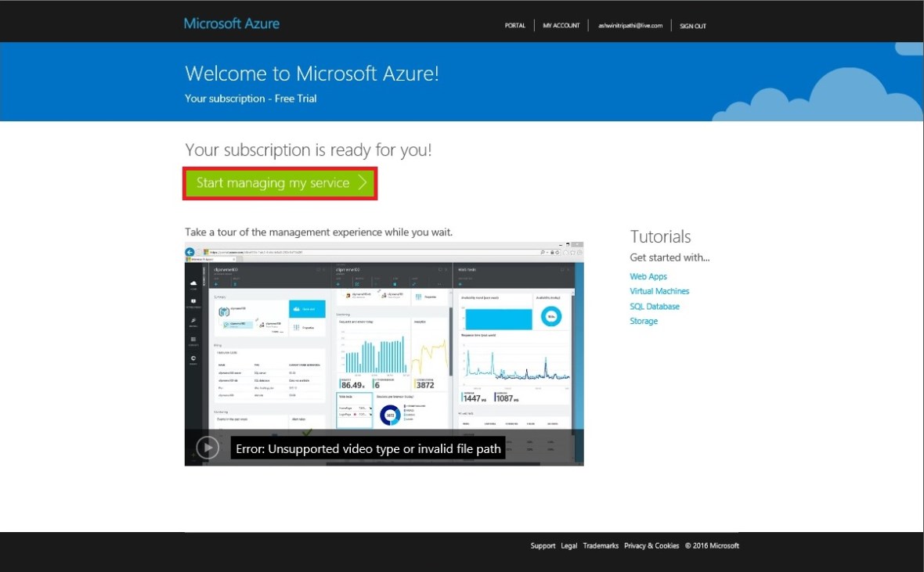Image resolution: width=924 pixels, height=572 pixels.
Task: Open the MY ACCOUNT menu item
Action: 561,25
